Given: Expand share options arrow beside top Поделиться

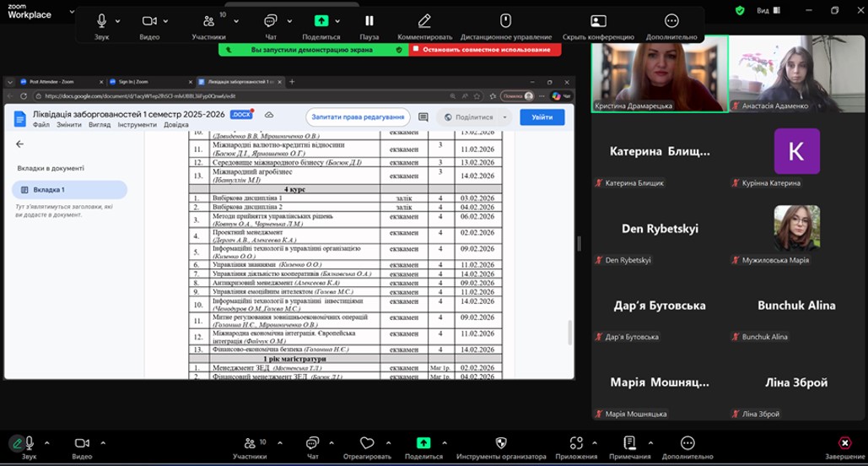Looking at the screenshot, I should tap(337, 21).
